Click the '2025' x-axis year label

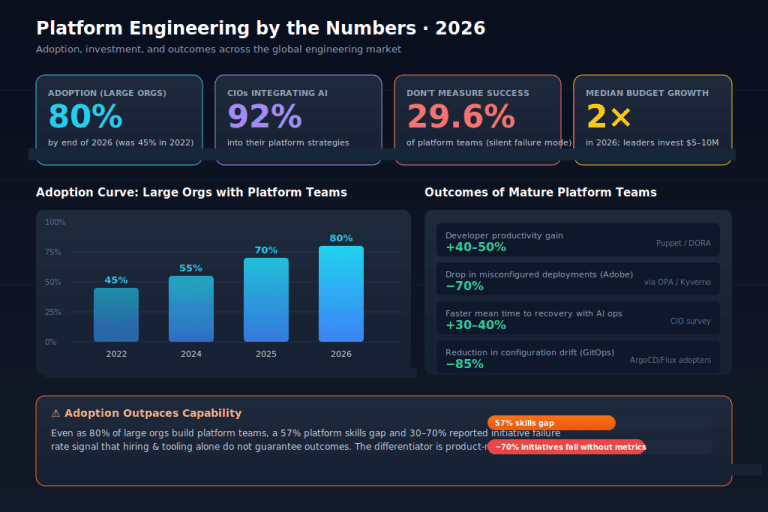[x=266, y=354]
